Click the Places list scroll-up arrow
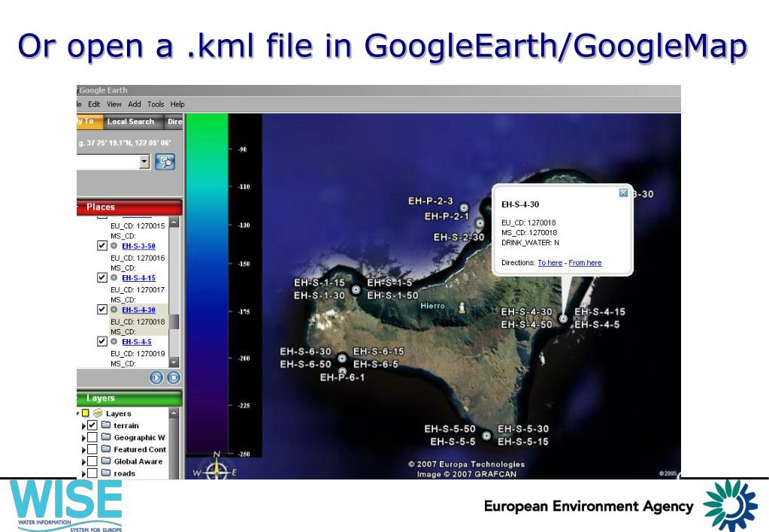769x532 pixels. pos(174,222)
